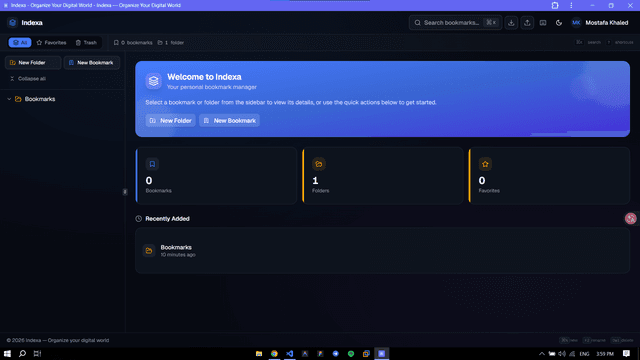This screenshot has width=640, height=360.
Task: Click the delete shortcut hint in footer
Action: click(x=622, y=340)
